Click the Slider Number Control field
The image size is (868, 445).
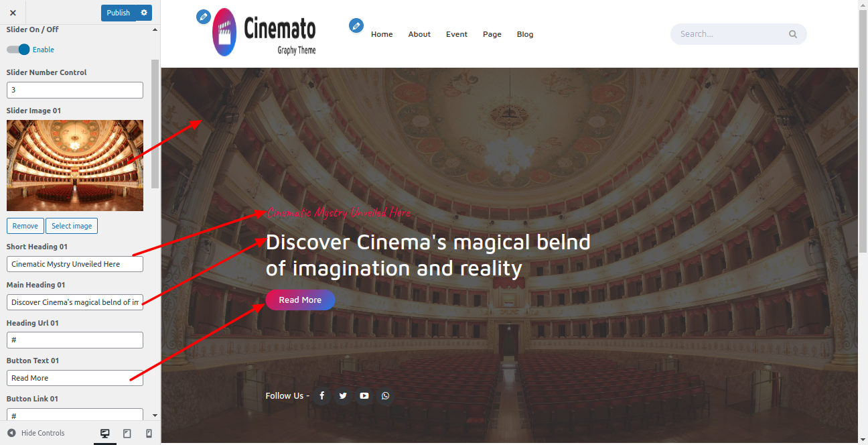coord(75,90)
